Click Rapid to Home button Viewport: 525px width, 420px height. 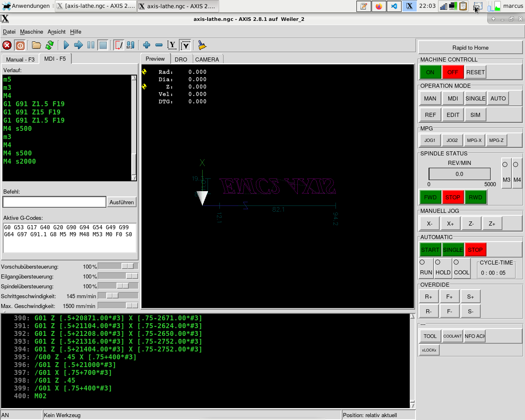[x=470, y=48]
